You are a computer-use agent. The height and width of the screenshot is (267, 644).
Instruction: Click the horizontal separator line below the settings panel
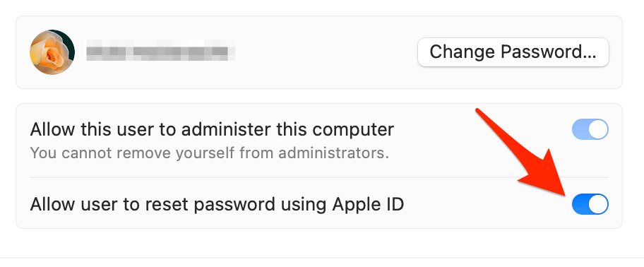point(322,258)
